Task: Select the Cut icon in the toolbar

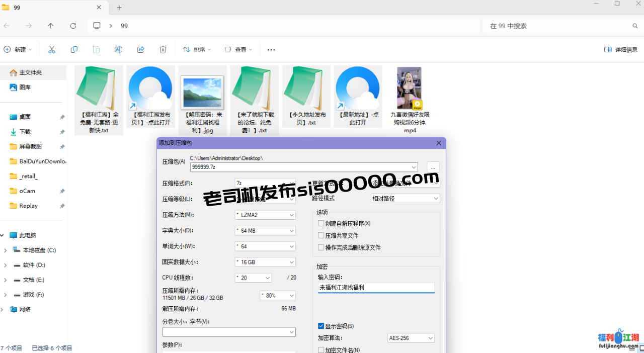Action: click(x=52, y=49)
